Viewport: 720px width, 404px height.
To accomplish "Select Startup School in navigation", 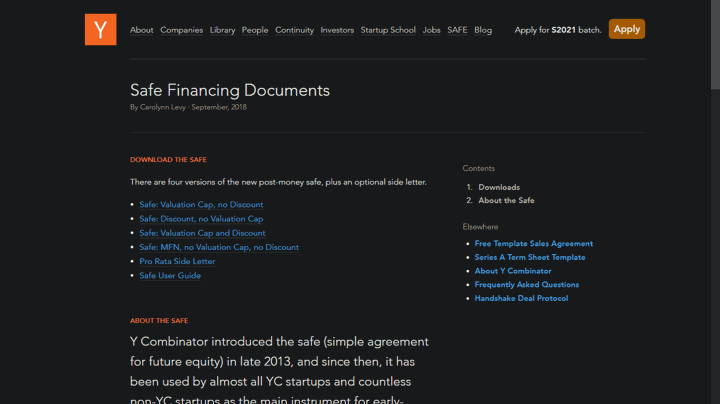I will pyautogui.click(x=388, y=30).
